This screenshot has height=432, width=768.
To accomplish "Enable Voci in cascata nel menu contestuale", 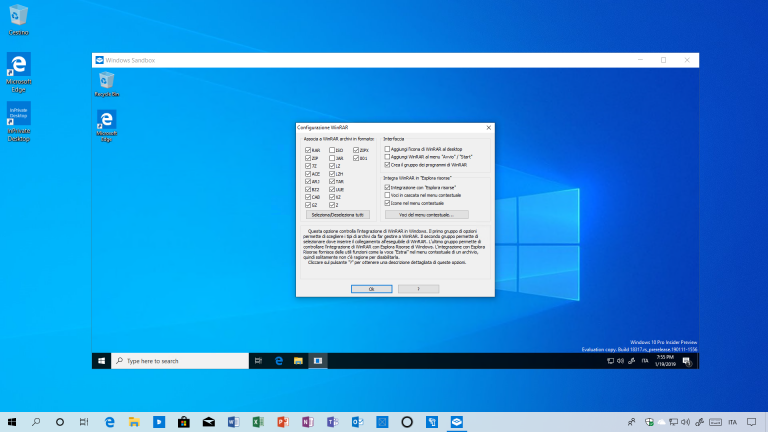I will tap(387, 195).
